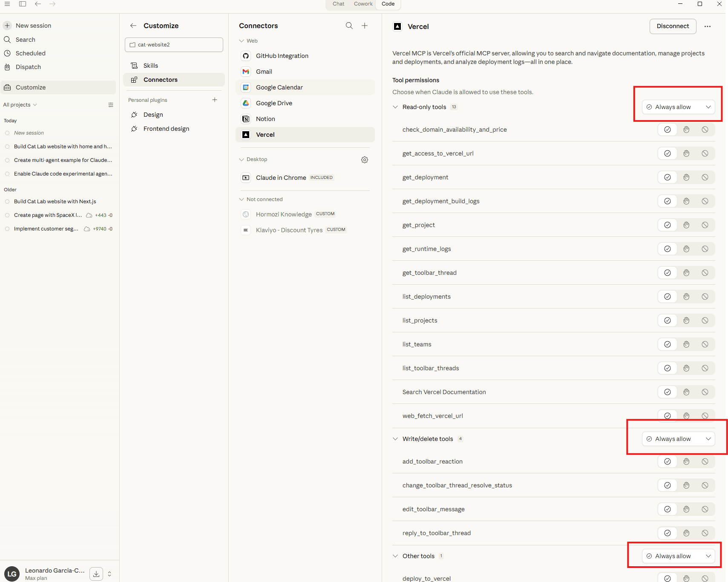
Task: Select the GitHub Integration connector
Action: coord(305,56)
